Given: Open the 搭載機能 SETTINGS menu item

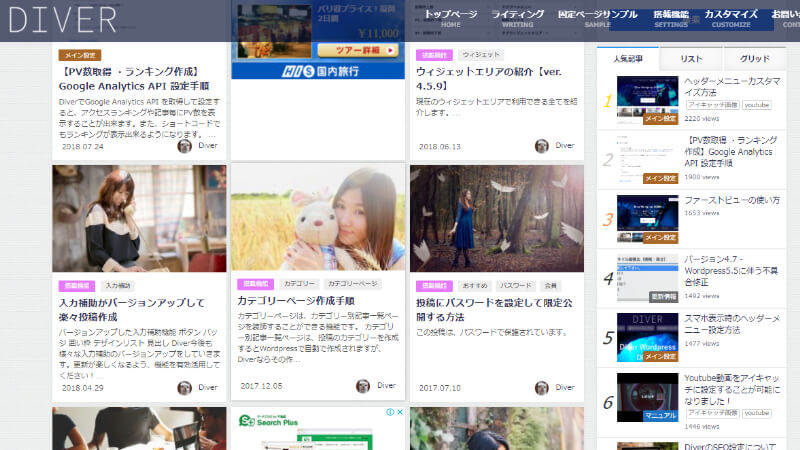Looking at the screenshot, I should click(671, 18).
